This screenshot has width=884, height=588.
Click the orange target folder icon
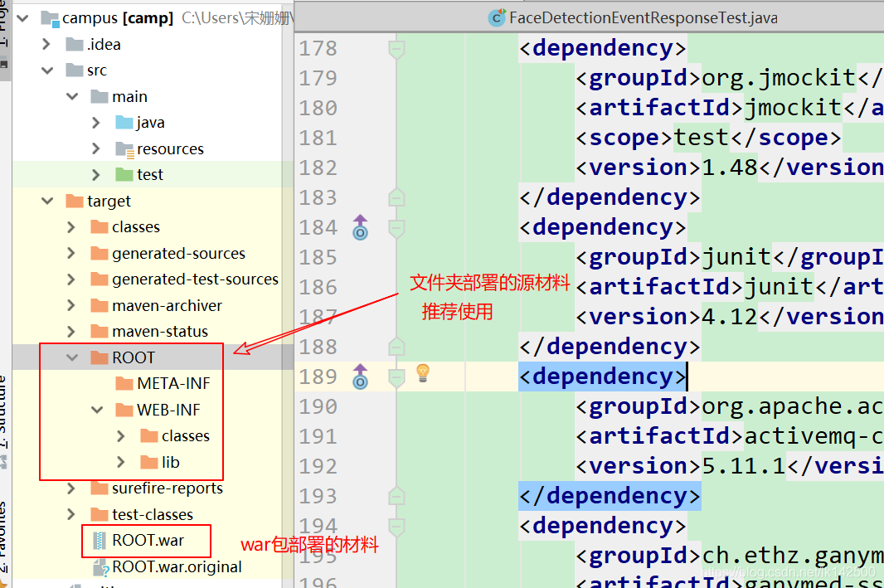(75, 201)
